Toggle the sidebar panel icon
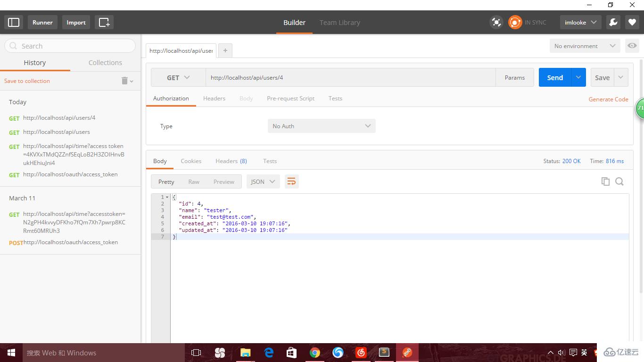Image resolution: width=644 pixels, height=362 pixels. pos(14,22)
